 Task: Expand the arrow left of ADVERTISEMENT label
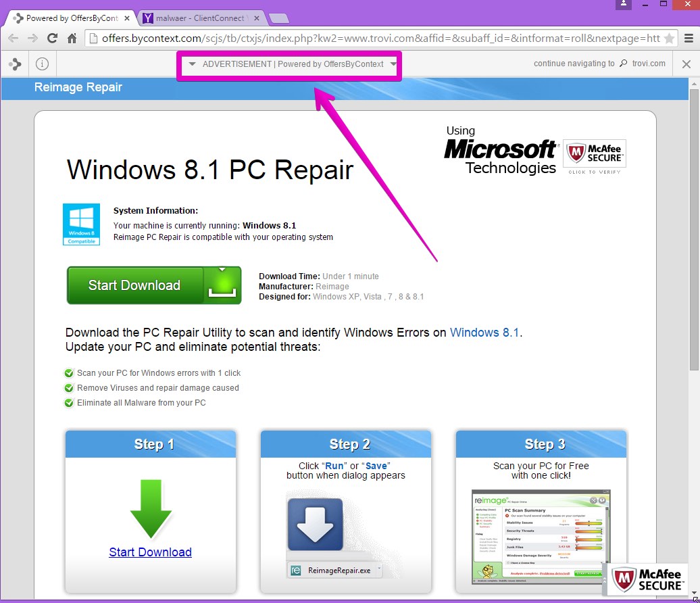coord(193,64)
